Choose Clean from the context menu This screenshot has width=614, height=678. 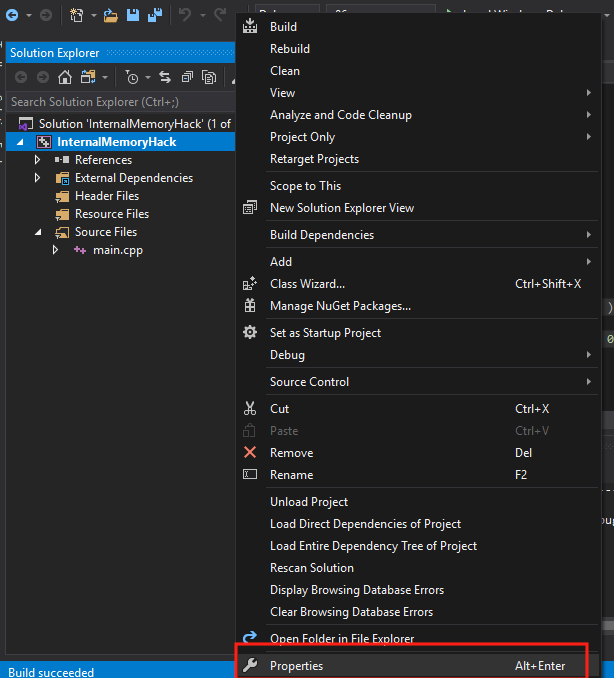285,71
